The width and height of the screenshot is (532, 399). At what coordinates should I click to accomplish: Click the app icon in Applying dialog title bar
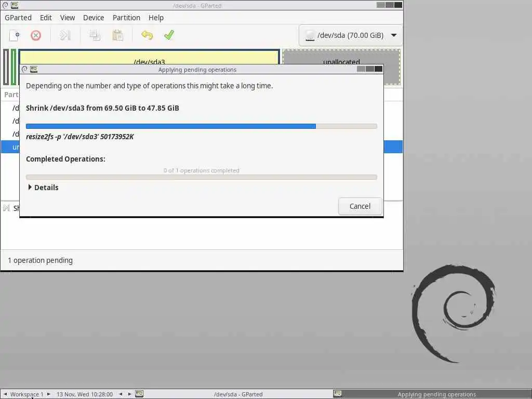click(x=34, y=69)
